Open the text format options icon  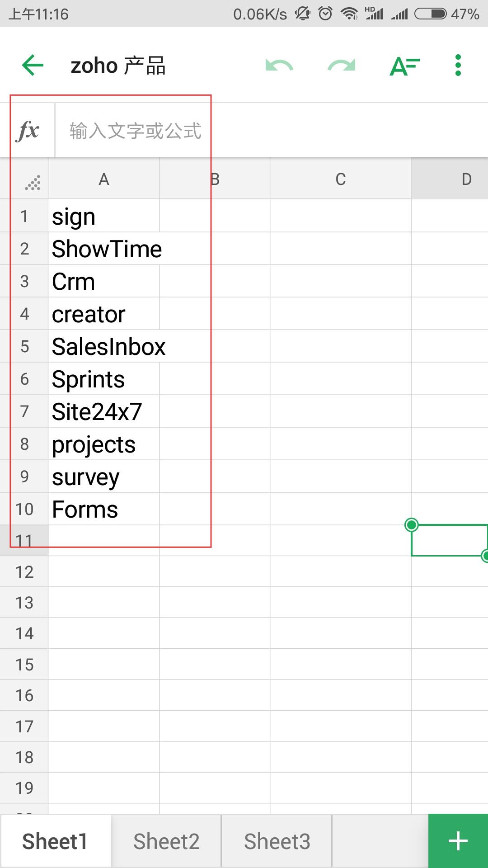[x=404, y=66]
